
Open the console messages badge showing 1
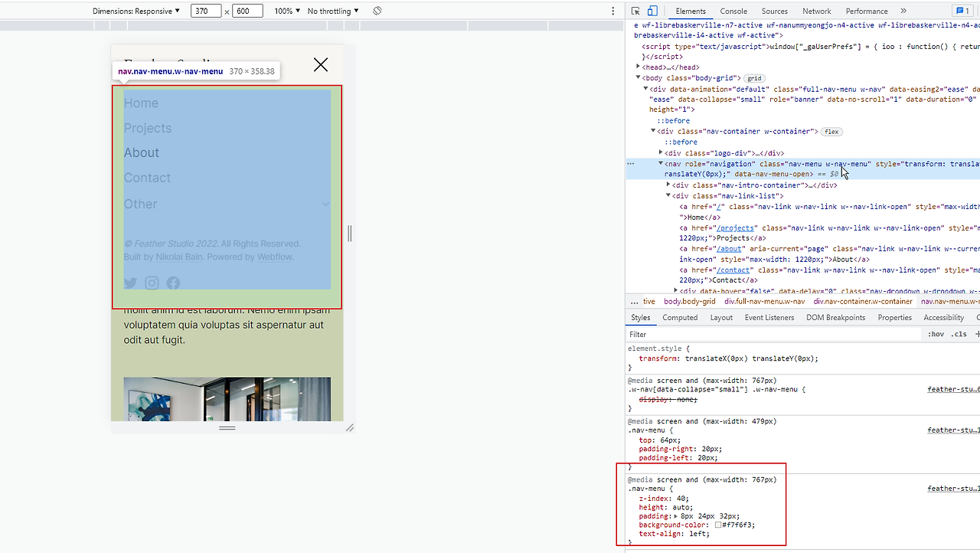[x=962, y=11]
